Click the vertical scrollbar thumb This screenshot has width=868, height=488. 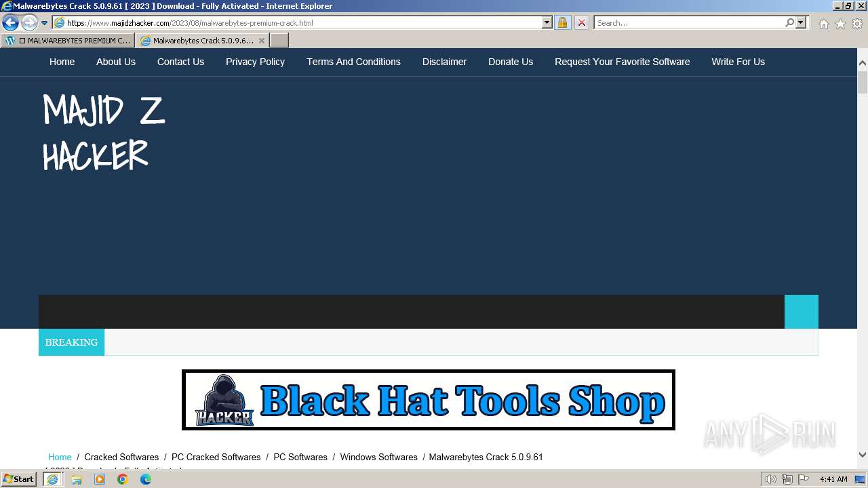[863, 82]
